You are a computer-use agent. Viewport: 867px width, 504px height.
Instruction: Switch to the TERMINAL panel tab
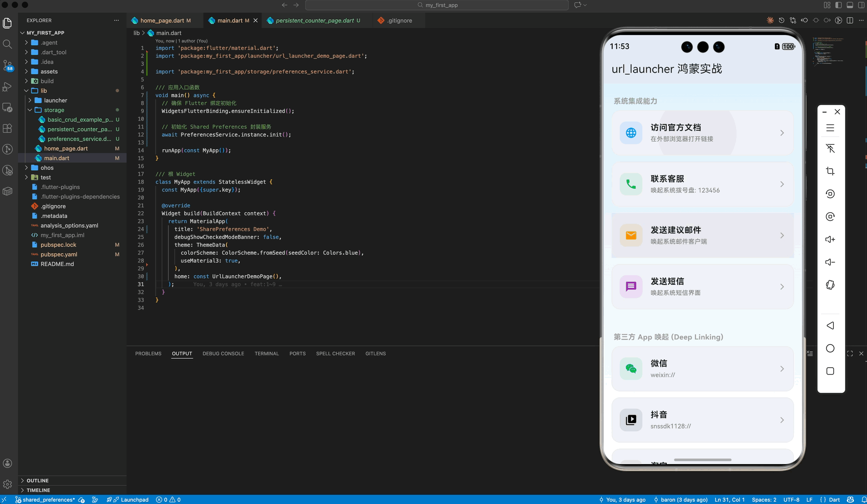(266, 353)
